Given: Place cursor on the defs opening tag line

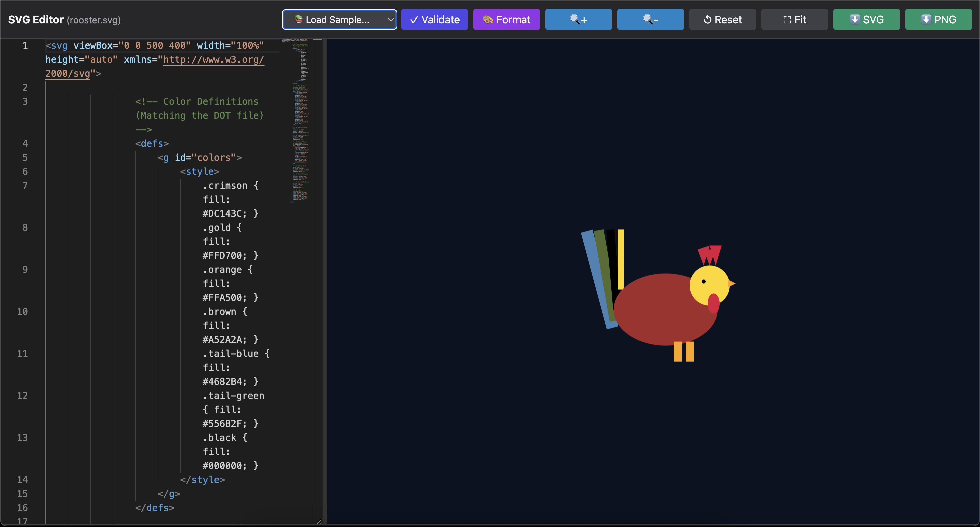Looking at the screenshot, I should click(152, 143).
